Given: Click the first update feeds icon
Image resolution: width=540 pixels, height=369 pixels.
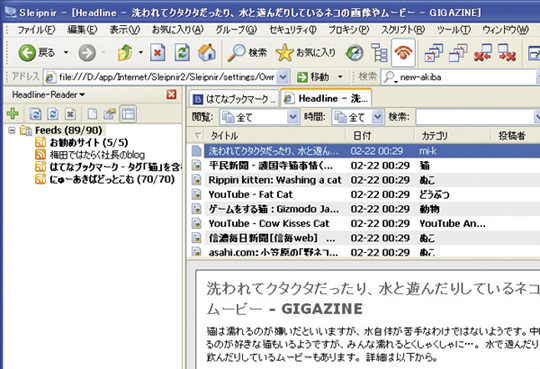Looking at the screenshot, I should point(35,114).
